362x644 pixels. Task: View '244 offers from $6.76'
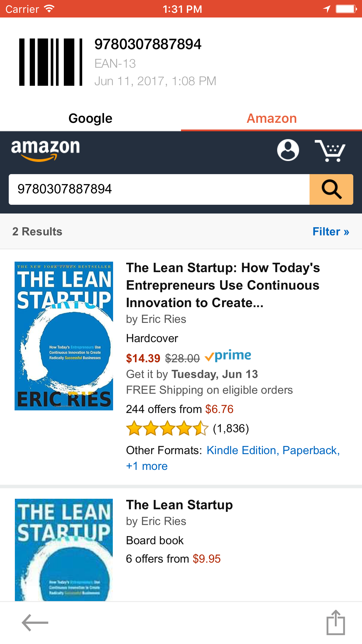[180, 409]
